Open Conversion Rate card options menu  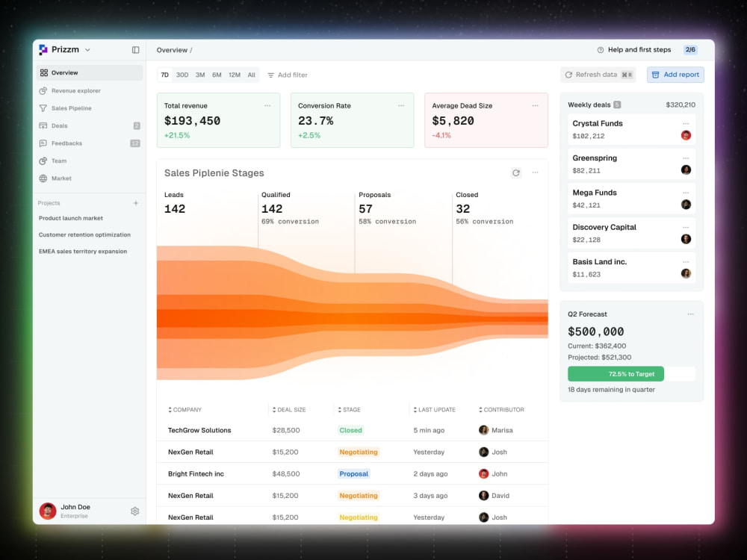pyautogui.click(x=401, y=106)
